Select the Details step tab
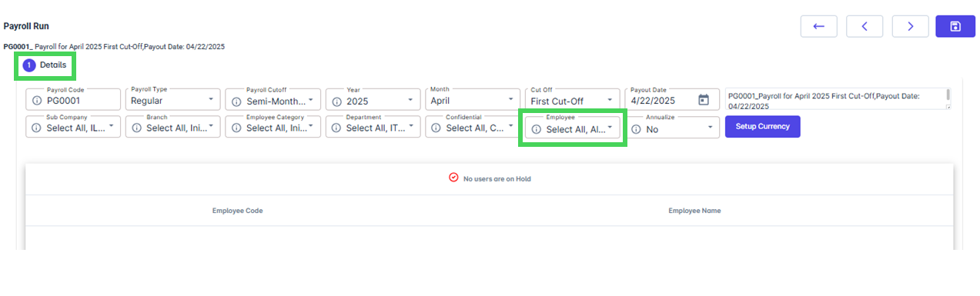This screenshot has height=296, width=980. click(45, 65)
